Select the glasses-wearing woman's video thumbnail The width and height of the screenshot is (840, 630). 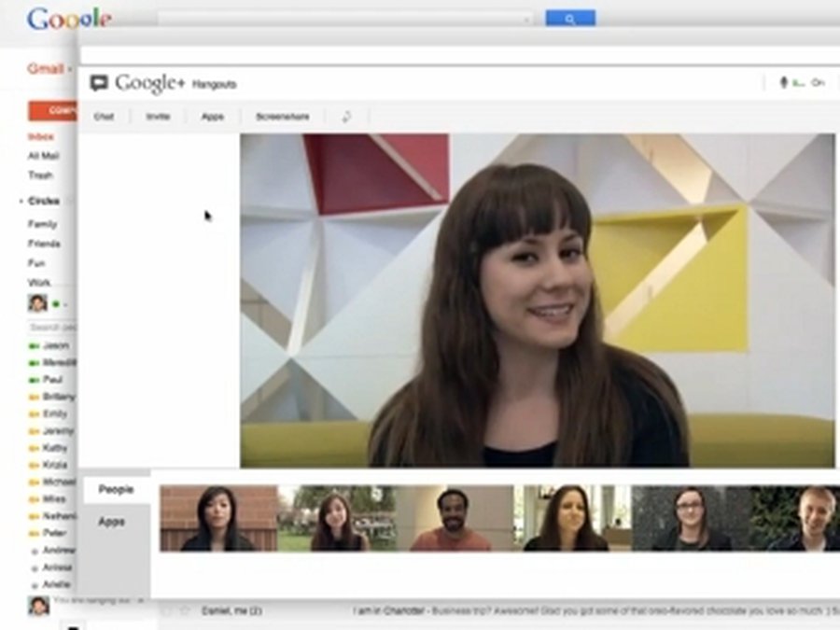tap(692, 519)
